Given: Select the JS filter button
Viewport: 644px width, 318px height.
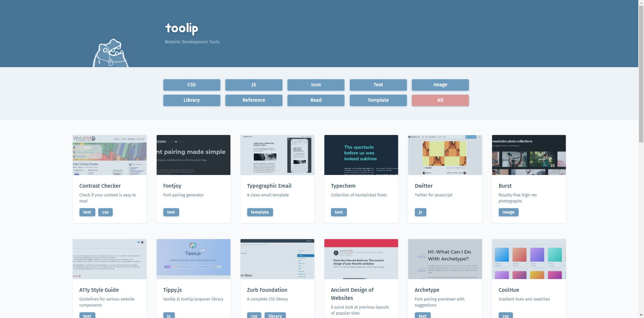Looking at the screenshot, I should [254, 85].
